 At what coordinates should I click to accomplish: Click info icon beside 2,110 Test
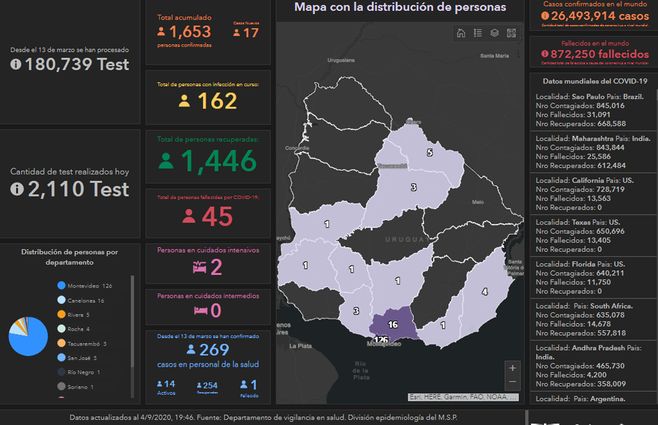click(16, 189)
